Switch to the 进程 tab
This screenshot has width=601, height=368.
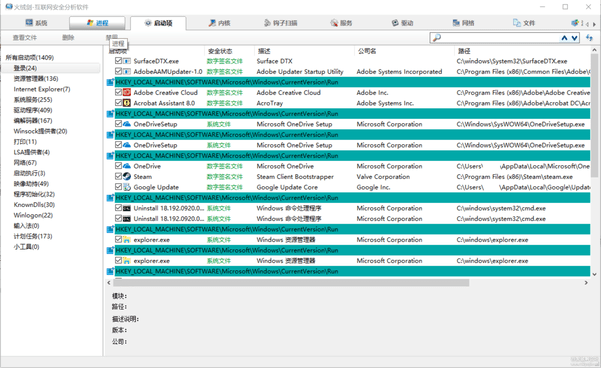[97, 23]
